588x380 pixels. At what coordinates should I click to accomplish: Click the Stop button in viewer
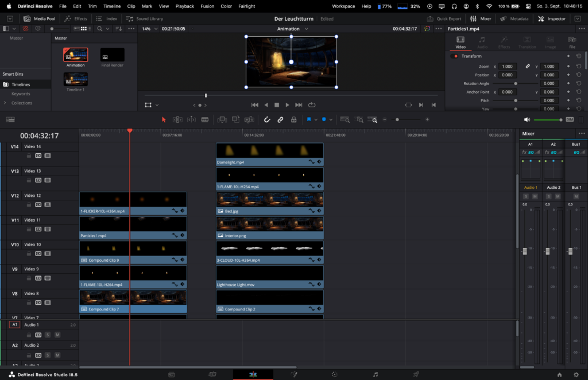(x=277, y=105)
